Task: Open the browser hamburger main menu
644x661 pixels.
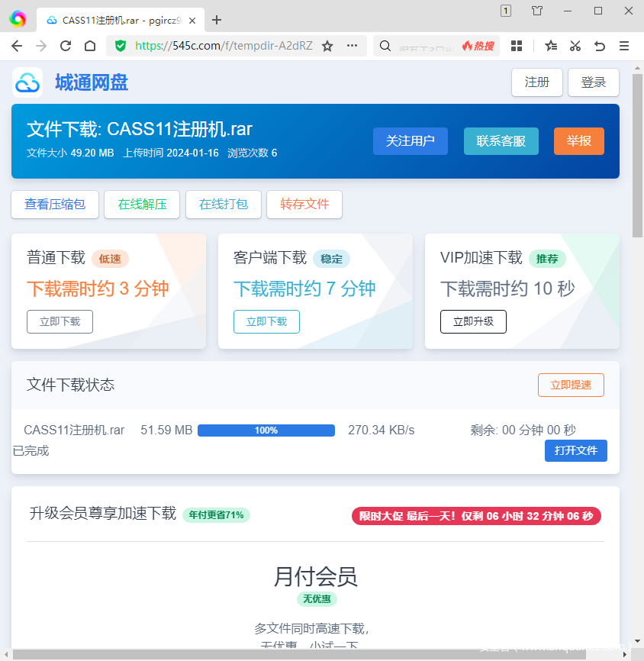Action: point(624,46)
